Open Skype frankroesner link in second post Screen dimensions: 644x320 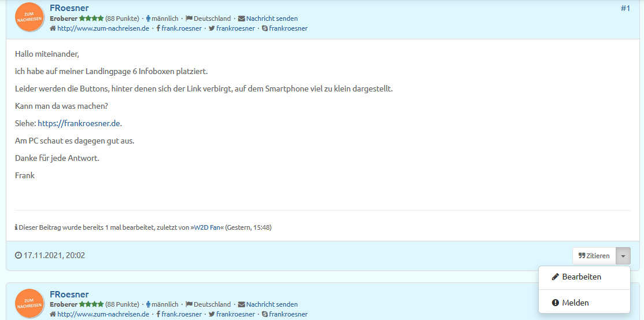click(x=288, y=314)
